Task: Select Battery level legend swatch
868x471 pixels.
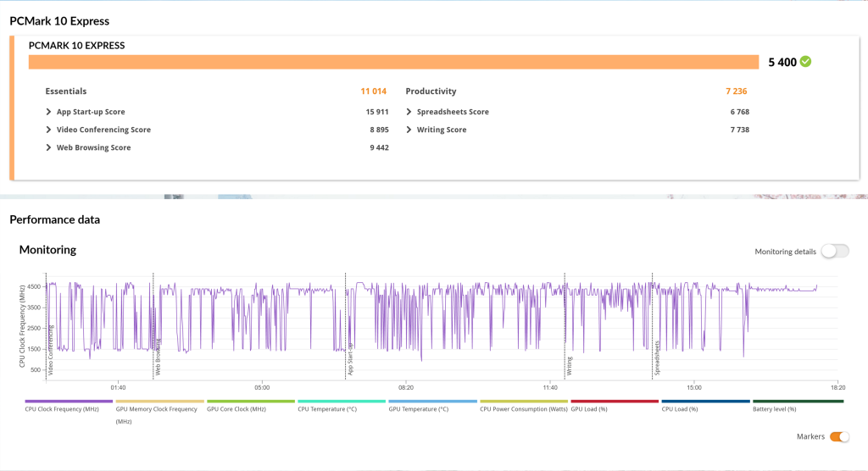Action: (798, 402)
